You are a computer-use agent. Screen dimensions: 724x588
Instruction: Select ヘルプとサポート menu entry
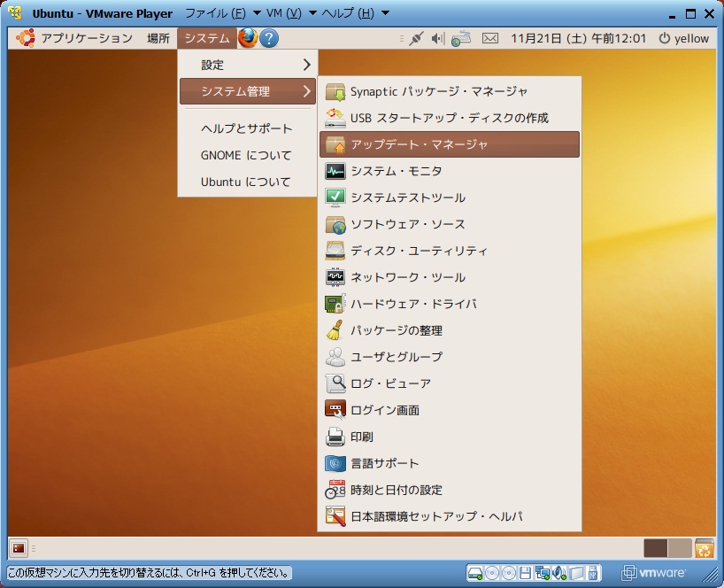pos(248,129)
